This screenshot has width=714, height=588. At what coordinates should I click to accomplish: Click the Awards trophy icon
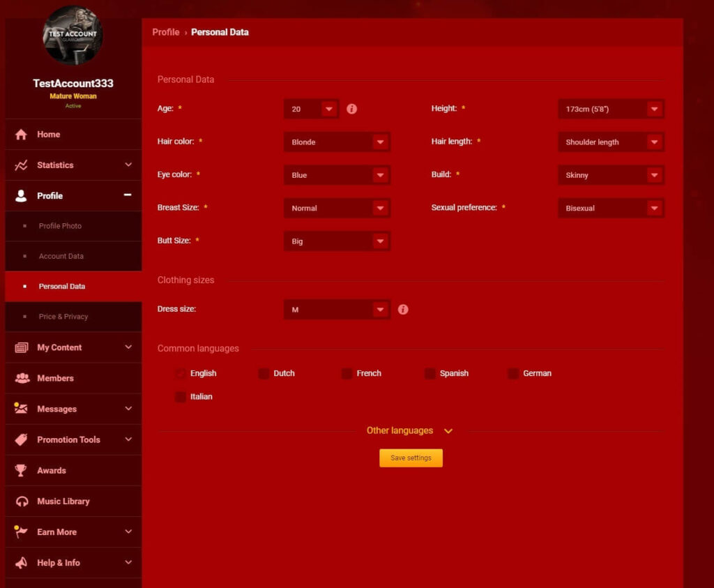(x=22, y=471)
